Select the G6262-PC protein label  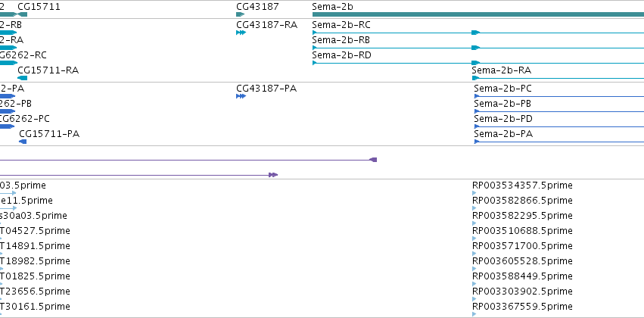[x=25, y=119]
